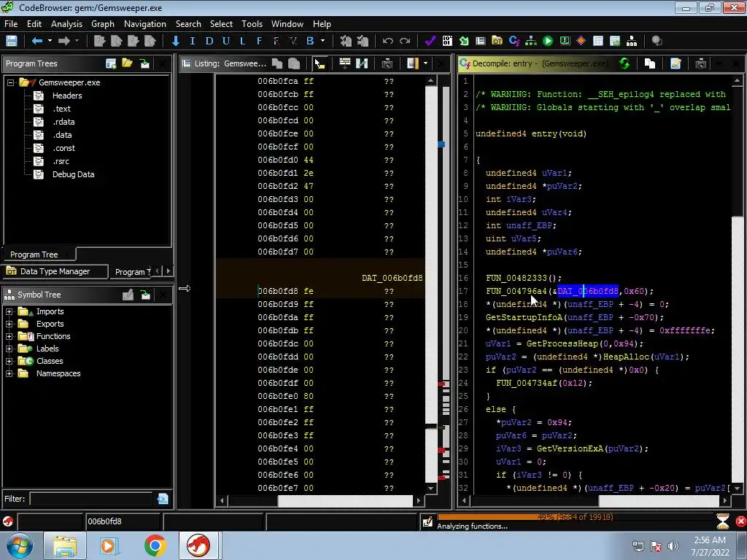The height and width of the screenshot is (560, 747).
Task: Show the Decompiler Cf toolbar icon
Action: (514, 41)
